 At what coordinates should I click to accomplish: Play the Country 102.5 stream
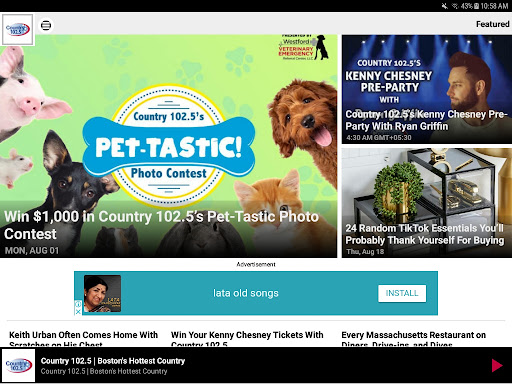pos(497,365)
